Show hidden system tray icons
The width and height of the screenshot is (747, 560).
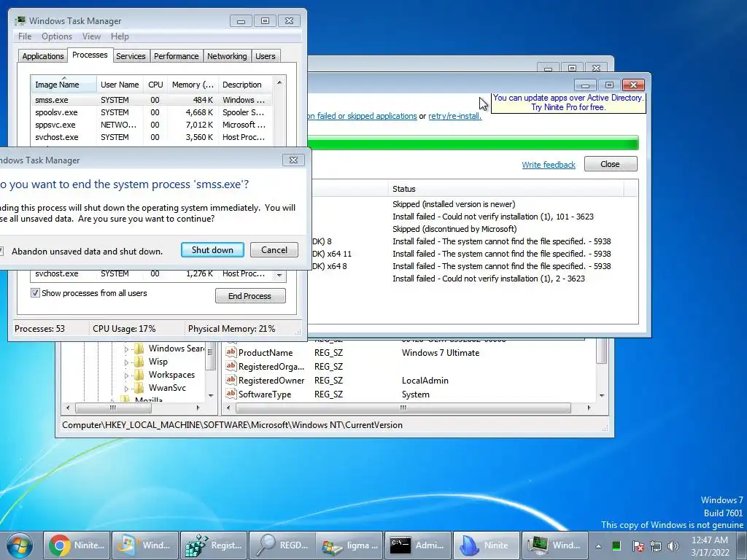(598, 546)
